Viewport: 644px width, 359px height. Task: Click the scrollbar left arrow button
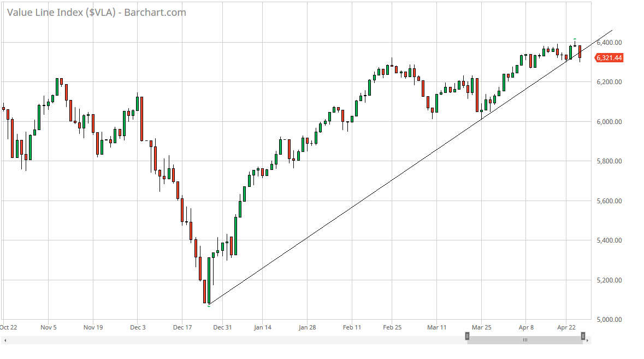[5, 340]
